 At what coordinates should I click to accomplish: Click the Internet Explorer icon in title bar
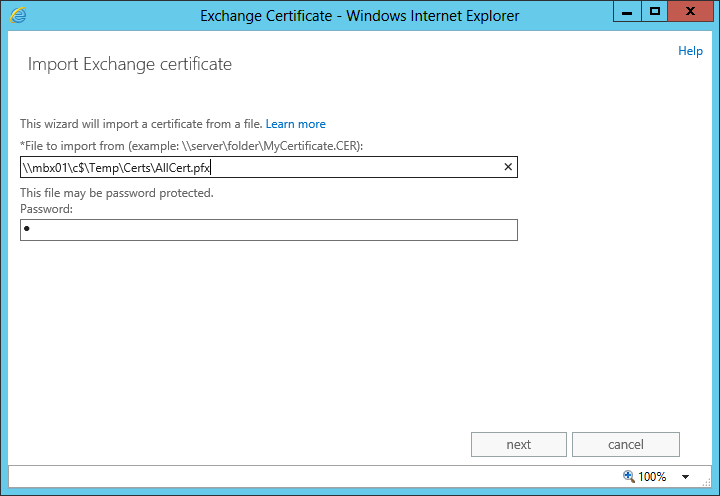tap(17, 15)
